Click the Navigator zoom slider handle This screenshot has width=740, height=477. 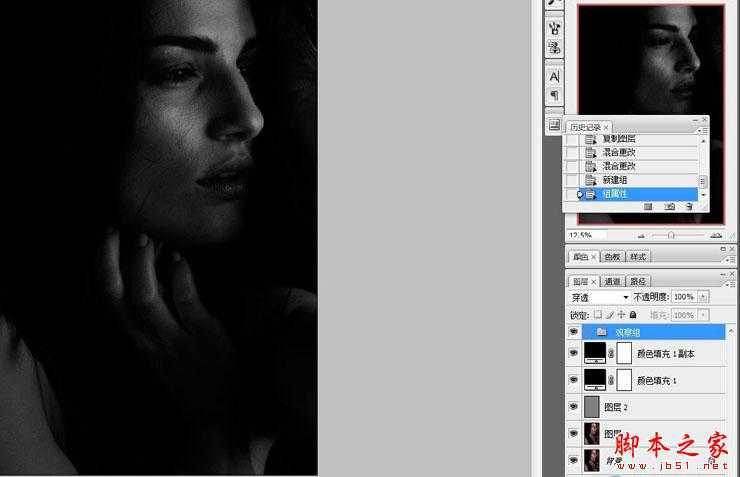pyautogui.click(x=671, y=235)
